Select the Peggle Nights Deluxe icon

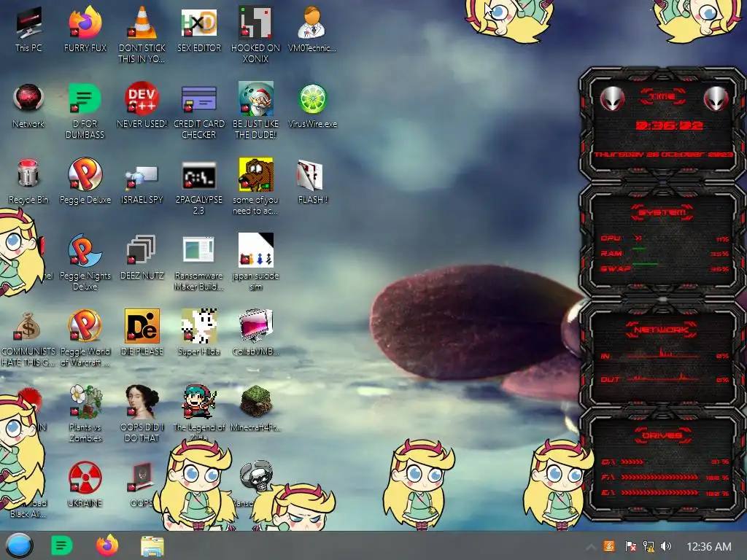pyautogui.click(x=85, y=250)
